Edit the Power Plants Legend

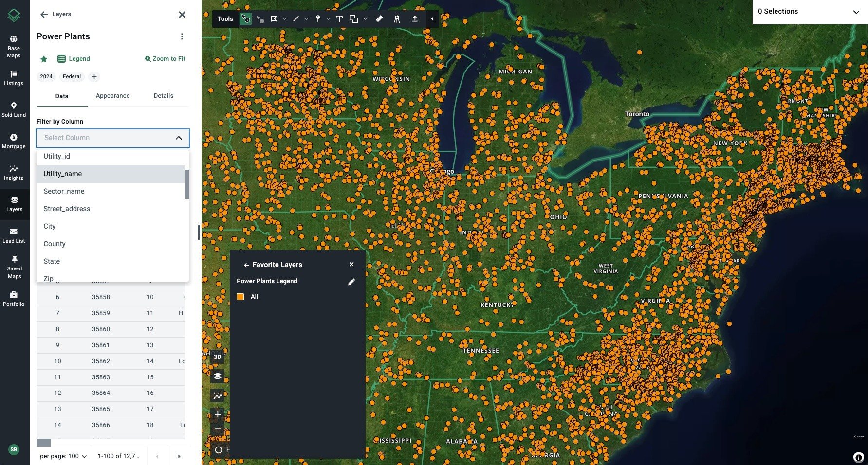point(351,282)
